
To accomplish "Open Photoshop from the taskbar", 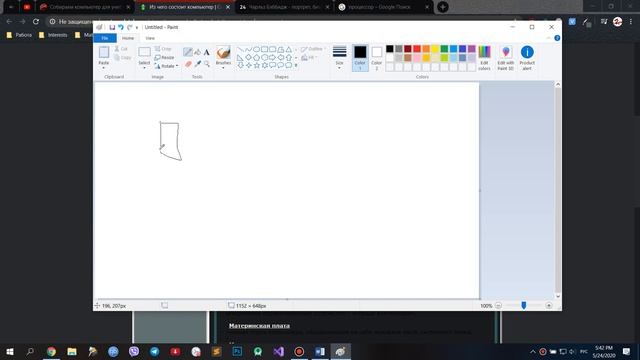I will point(237,351).
